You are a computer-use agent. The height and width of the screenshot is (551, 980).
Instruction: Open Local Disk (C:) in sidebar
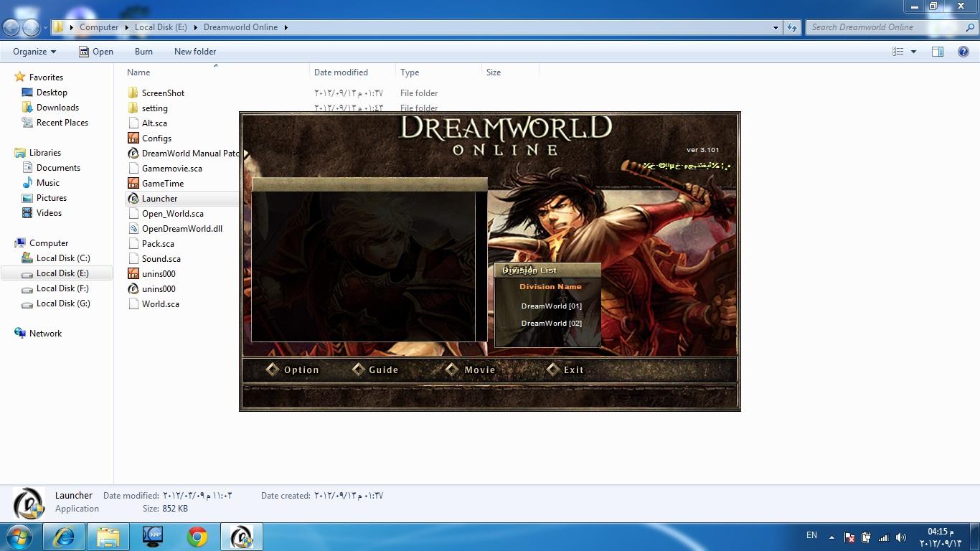pos(63,258)
